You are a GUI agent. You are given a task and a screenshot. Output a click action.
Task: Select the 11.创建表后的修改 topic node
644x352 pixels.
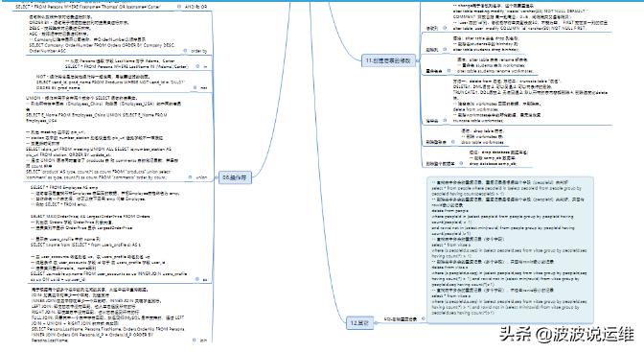tap(388, 60)
